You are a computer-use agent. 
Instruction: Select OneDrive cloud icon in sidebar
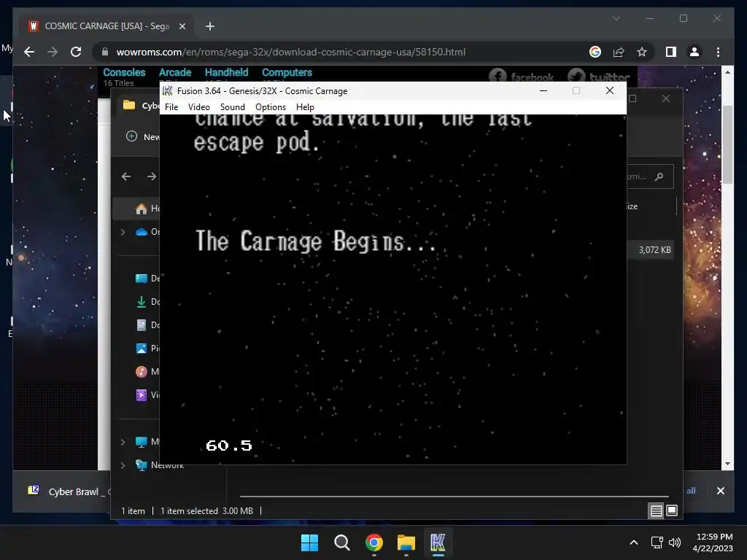point(141,232)
